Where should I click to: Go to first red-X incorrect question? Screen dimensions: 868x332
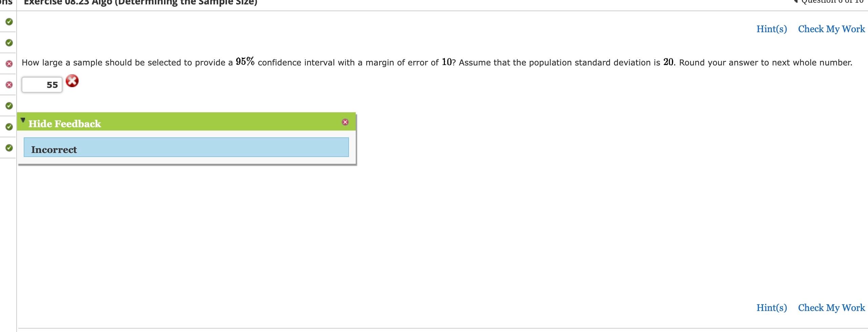tap(9, 64)
